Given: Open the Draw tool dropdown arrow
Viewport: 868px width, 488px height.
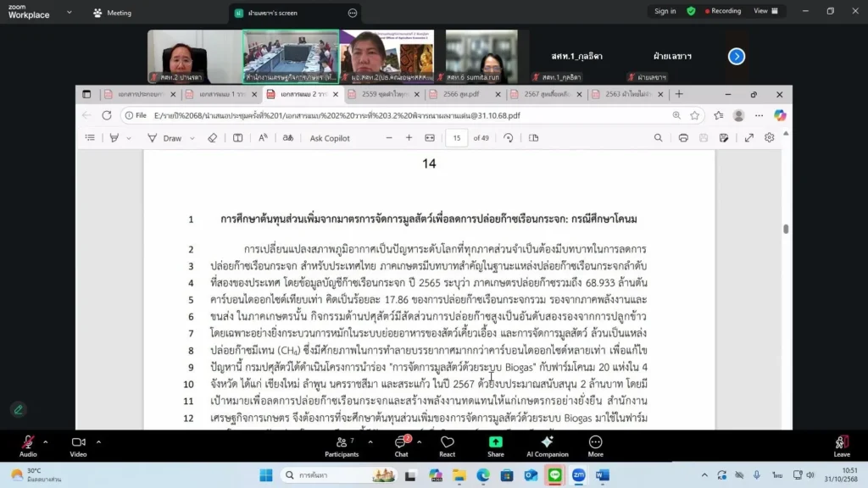Looking at the screenshot, I should coord(192,138).
